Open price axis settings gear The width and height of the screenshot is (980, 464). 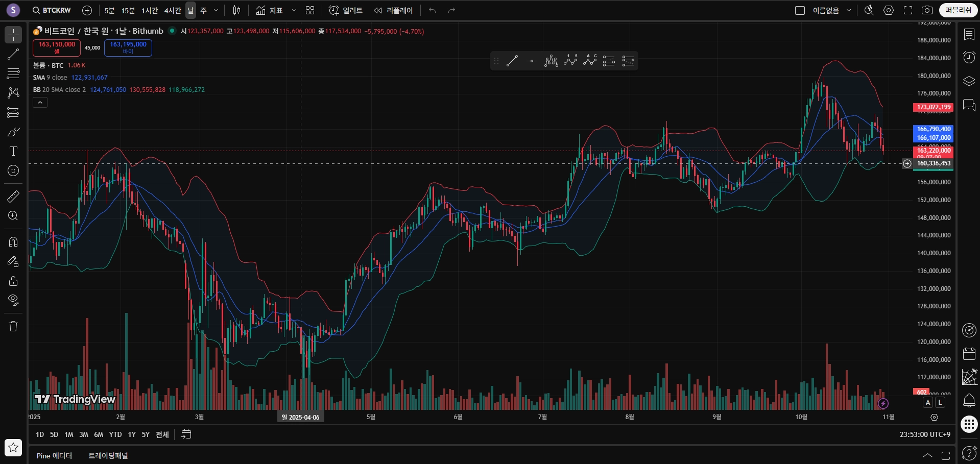[934, 417]
